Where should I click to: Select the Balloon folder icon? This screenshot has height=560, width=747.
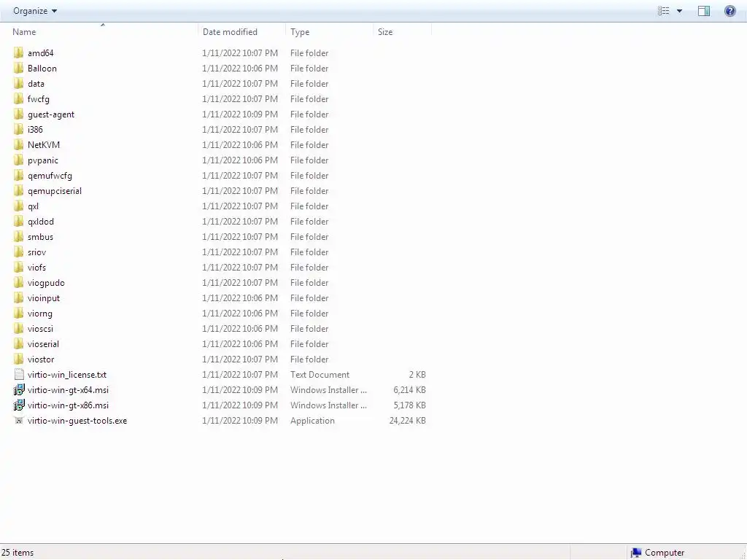click(x=18, y=68)
